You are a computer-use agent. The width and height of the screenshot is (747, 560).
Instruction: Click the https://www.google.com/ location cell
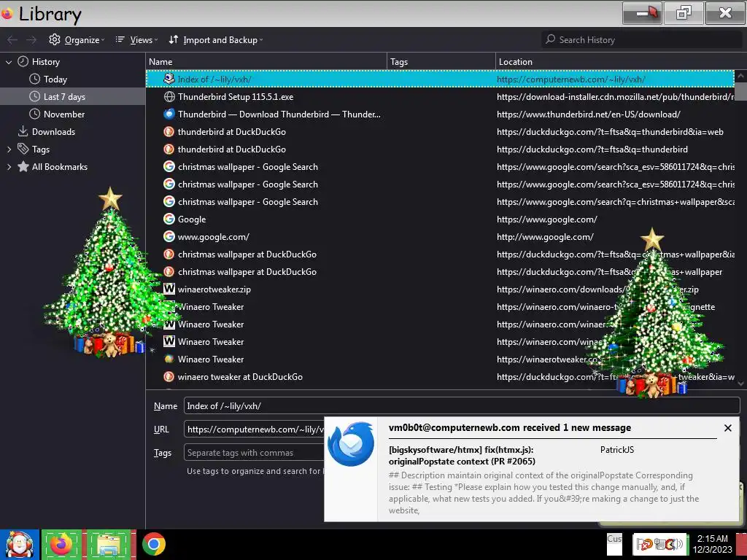pos(547,219)
